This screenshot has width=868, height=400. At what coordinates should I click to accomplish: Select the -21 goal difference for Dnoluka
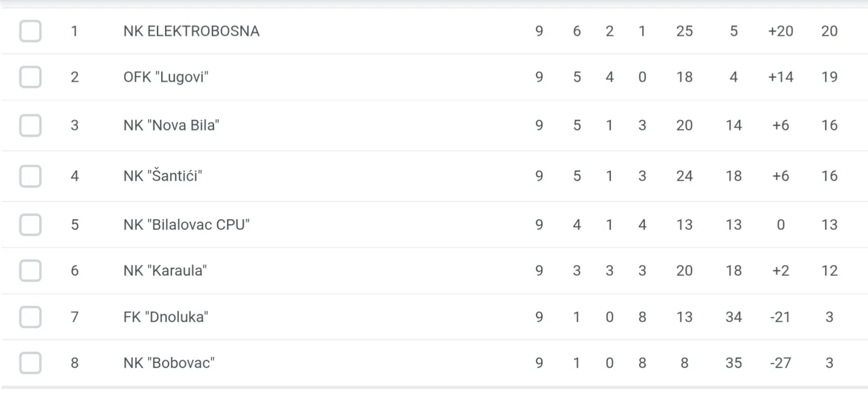tap(780, 317)
